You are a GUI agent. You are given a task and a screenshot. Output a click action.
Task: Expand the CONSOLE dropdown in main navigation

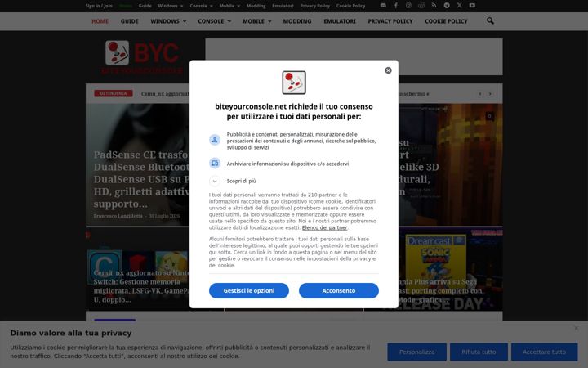pos(215,21)
